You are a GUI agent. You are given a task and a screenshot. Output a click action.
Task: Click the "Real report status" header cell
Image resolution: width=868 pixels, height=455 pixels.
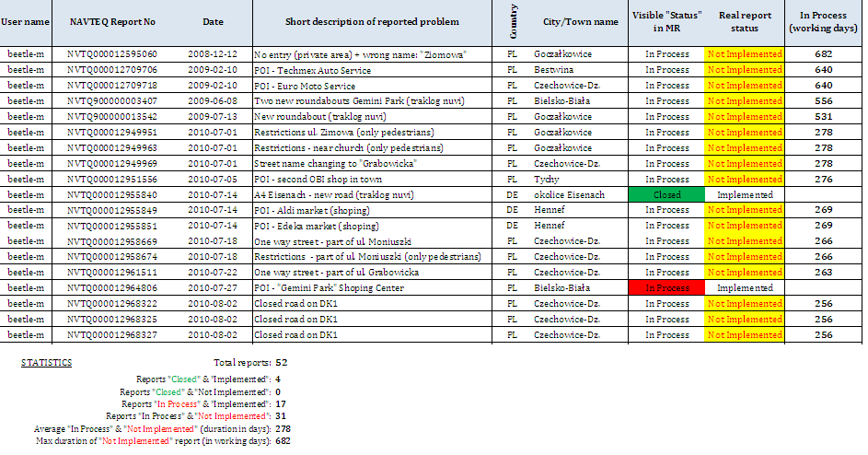[745, 21]
